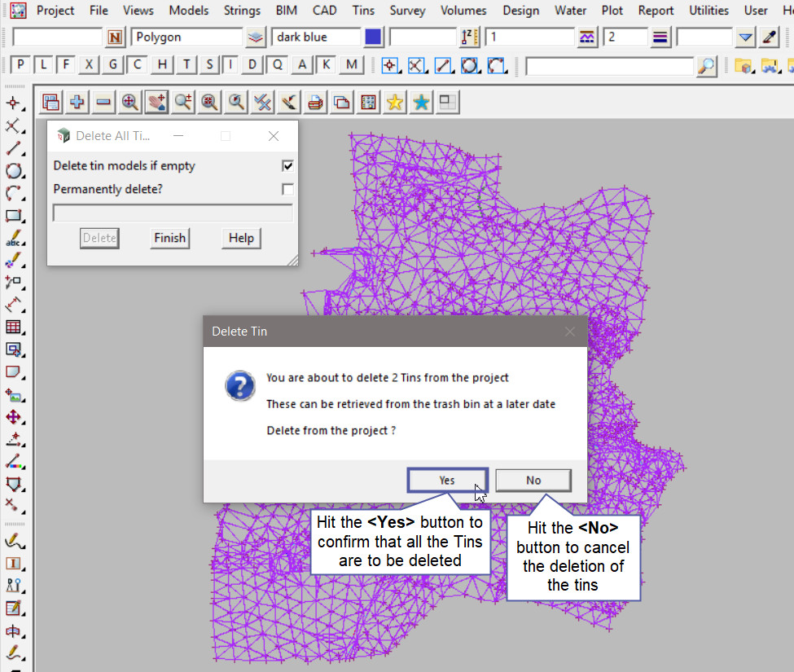Open model layers icon next to Polygon
The image size is (794, 672).
[256, 37]
